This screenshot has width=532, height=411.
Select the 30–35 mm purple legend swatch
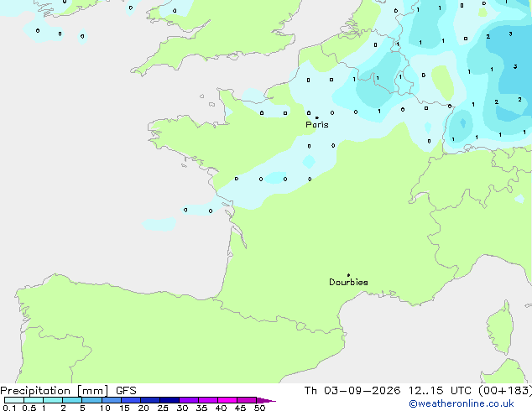[x=189, y=400]
